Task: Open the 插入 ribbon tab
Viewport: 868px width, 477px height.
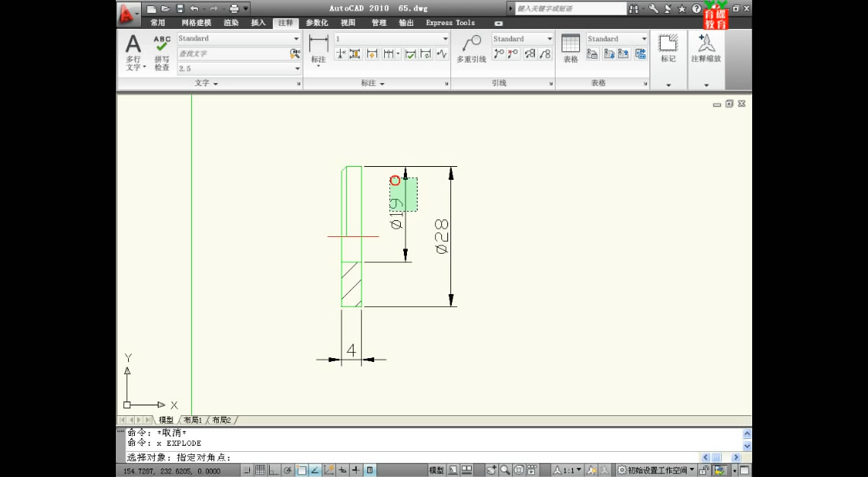Action: pos(258,23)
